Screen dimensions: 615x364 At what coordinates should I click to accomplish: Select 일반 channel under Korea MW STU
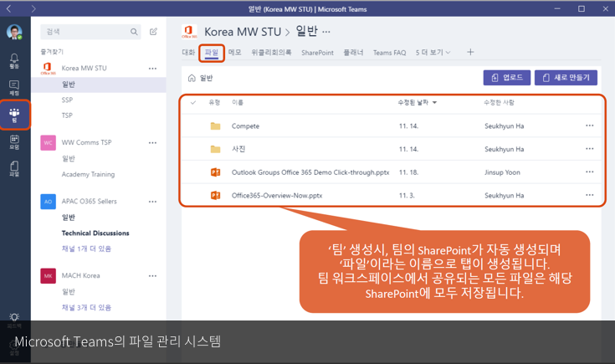click(x=99, y=85)
